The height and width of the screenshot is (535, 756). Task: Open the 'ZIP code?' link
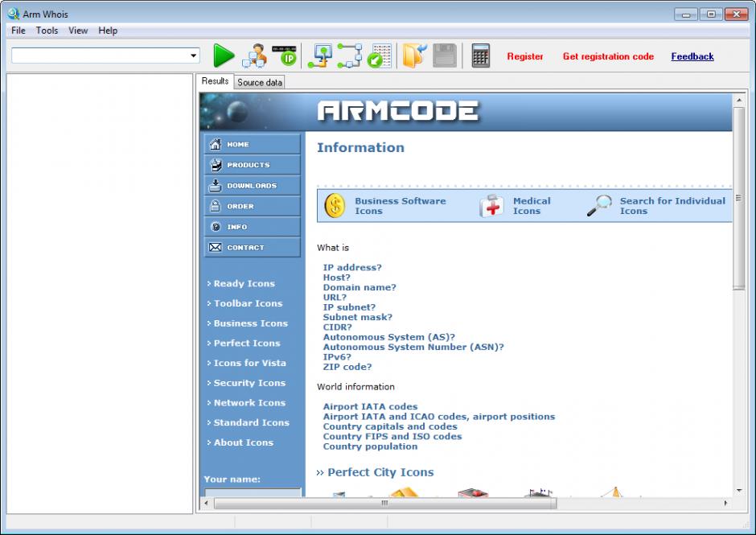[347, 367]
